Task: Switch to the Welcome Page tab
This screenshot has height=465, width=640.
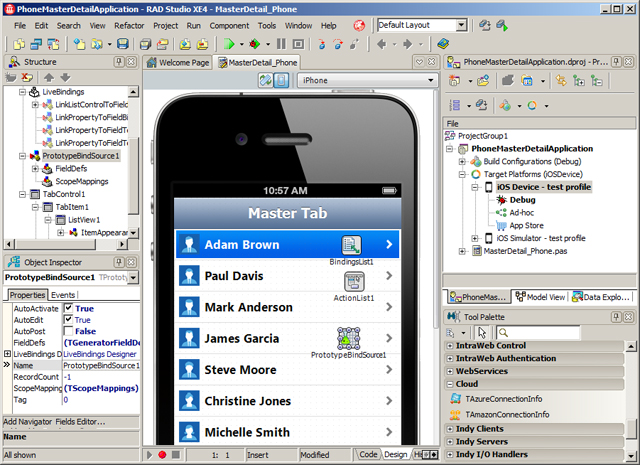Action: [x=178, y=62]
